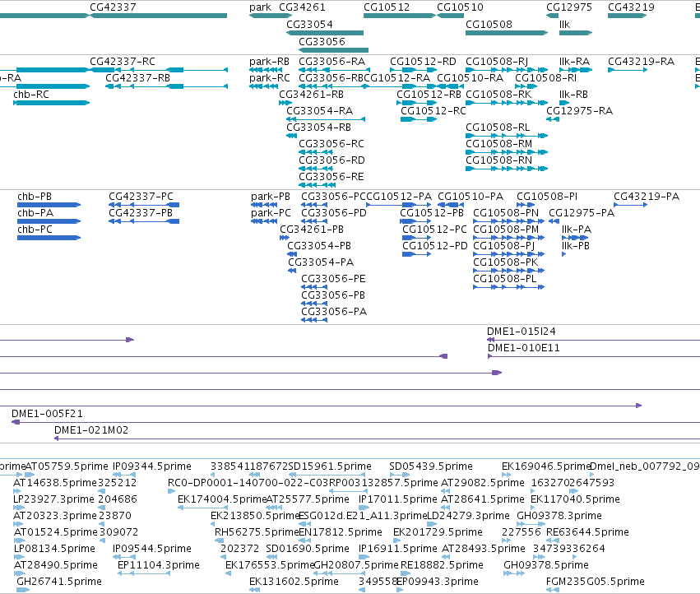700x594 pixels.
Task: Select the CG34261 gene label
Action: (302, 7)
